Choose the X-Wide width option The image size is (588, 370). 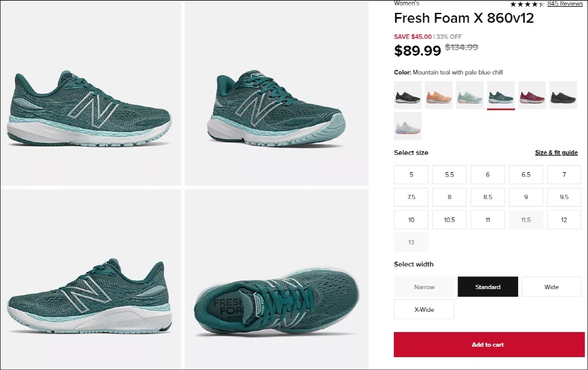pyautogui.click(x=424, y=309)
